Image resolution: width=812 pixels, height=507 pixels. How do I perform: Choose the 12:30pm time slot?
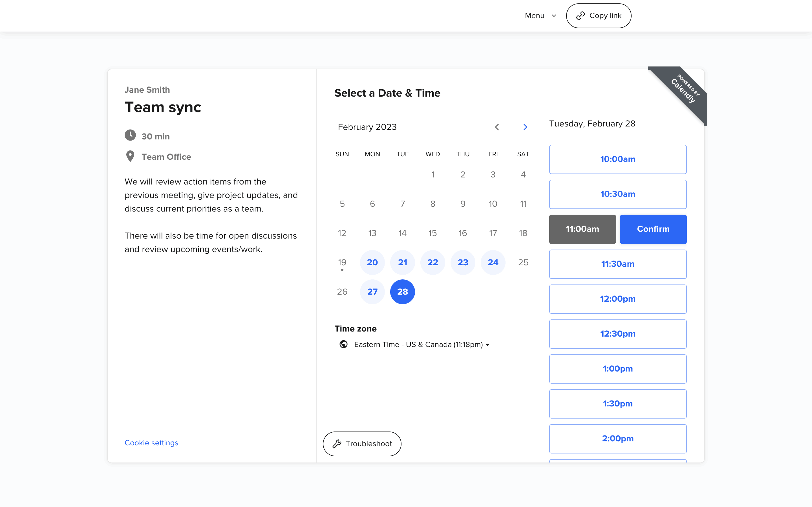[617, 334]
